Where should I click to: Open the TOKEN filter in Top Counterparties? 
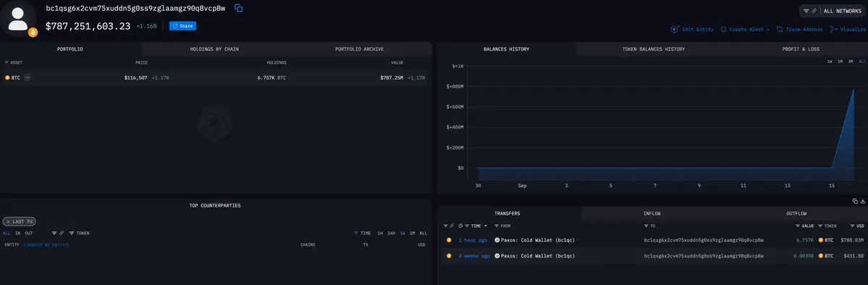[79, 234]
